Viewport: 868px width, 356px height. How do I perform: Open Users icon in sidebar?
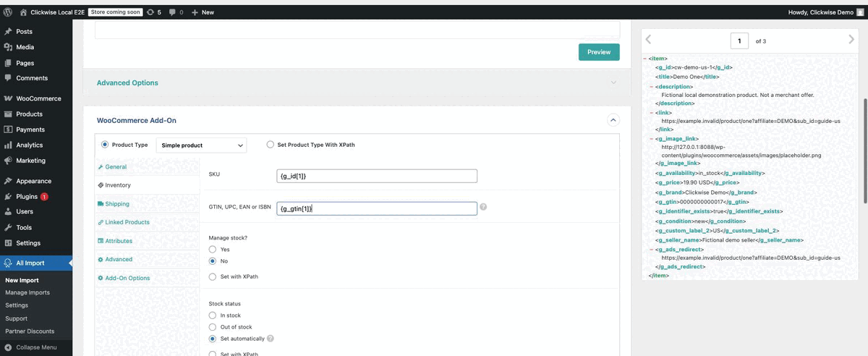coord(8,212)
